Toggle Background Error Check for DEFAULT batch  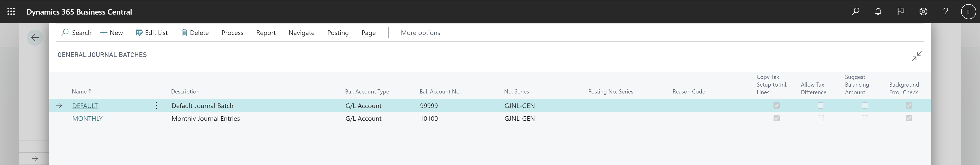point(909,105)
